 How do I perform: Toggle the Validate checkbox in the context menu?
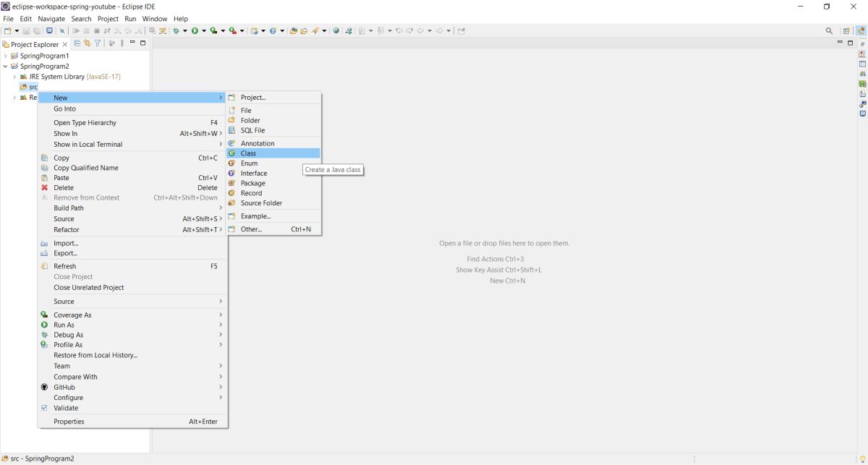[x=44, y=408]
